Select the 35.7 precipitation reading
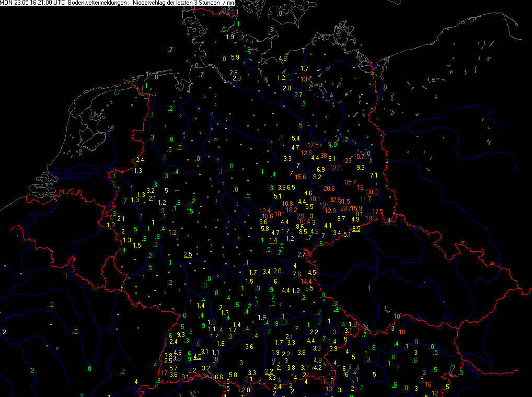Screen dimensions: 532x397 (351, 182)
